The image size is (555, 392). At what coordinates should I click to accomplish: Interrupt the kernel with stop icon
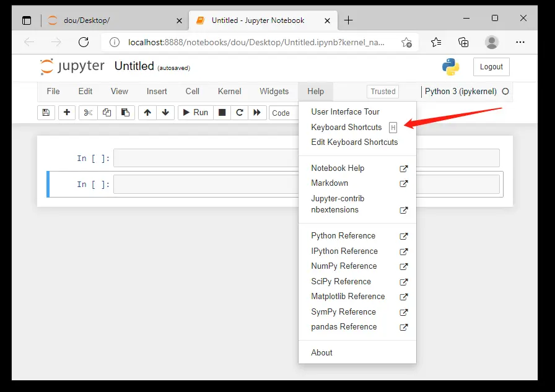pyautogui.click(x=222, y=113)
